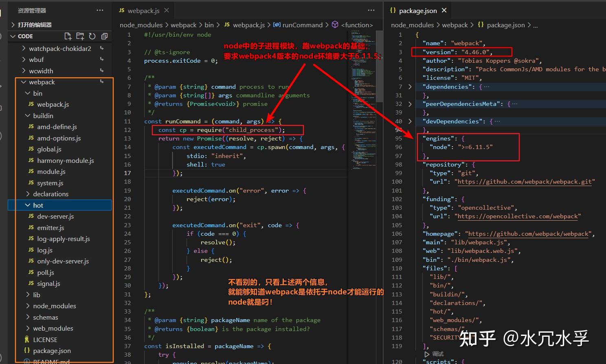Click the New File icon in CODE explorer
The image size is (606, 364).
click(68, 36)
